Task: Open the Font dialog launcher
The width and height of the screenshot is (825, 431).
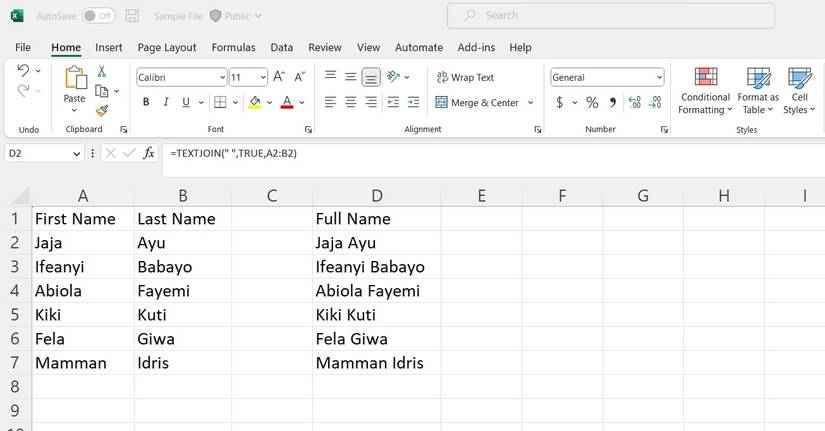Action: [x=309, y=129]
